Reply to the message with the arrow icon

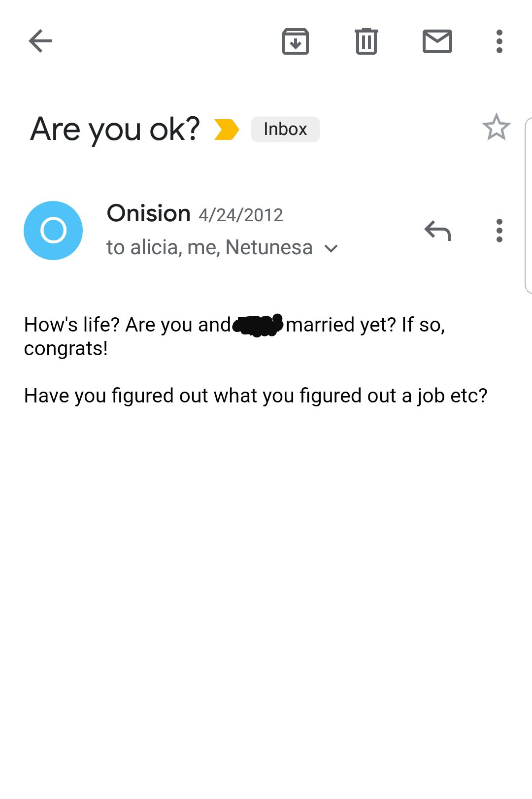coord(438,231)
